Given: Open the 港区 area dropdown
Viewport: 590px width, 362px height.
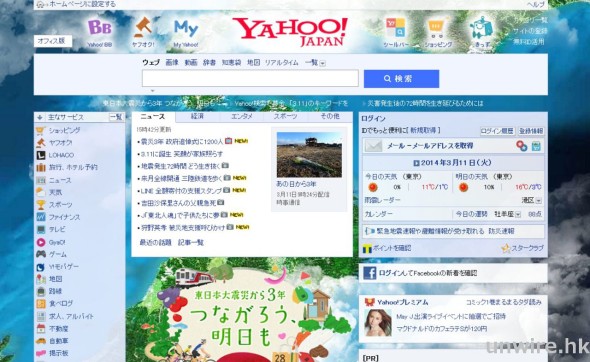Looking at the screenshot, I should [x=538, y=201].
